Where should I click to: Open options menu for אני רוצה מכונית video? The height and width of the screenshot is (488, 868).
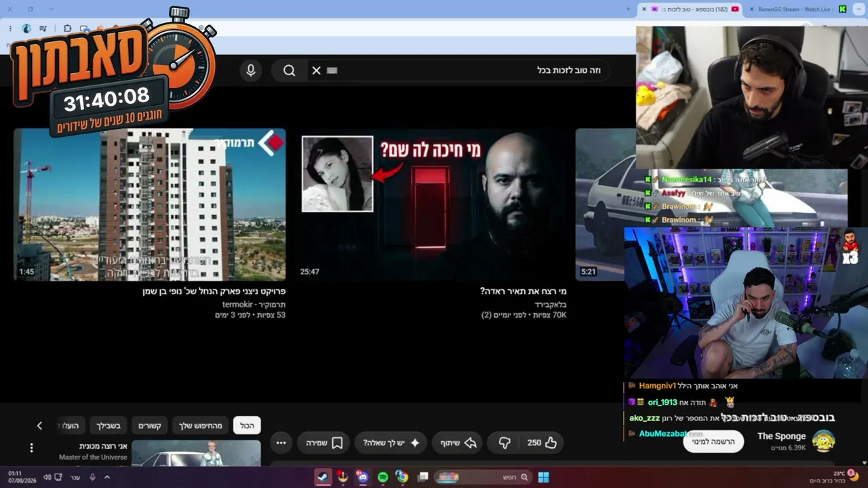point(31,447)
